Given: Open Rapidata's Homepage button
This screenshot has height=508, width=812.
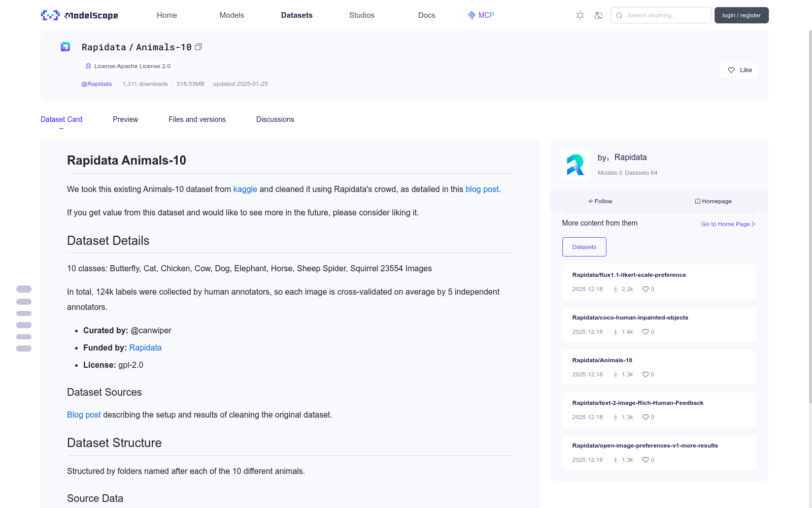Looking at the screenshot, I should (x=713, y=201).
